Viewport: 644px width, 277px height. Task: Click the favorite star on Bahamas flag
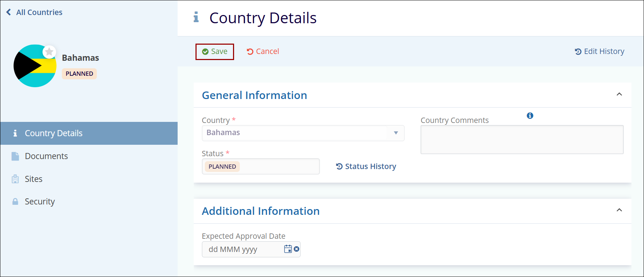[49, 52]
